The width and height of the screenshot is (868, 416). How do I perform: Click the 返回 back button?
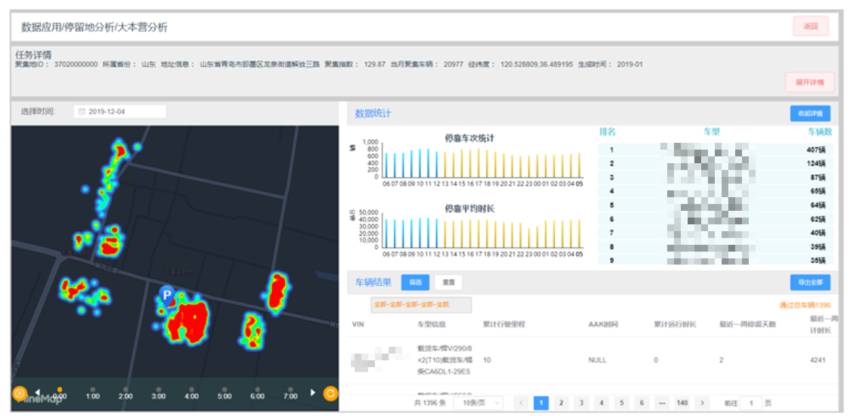(x=811, y=27)
